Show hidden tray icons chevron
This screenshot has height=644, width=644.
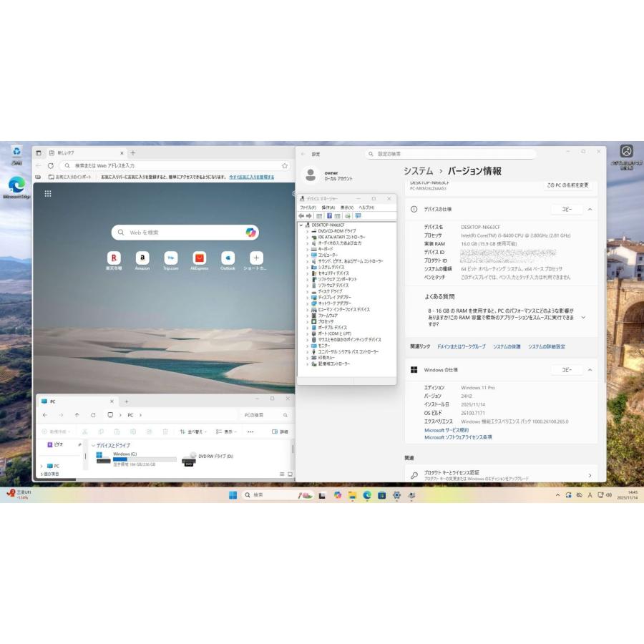(557, 495)
